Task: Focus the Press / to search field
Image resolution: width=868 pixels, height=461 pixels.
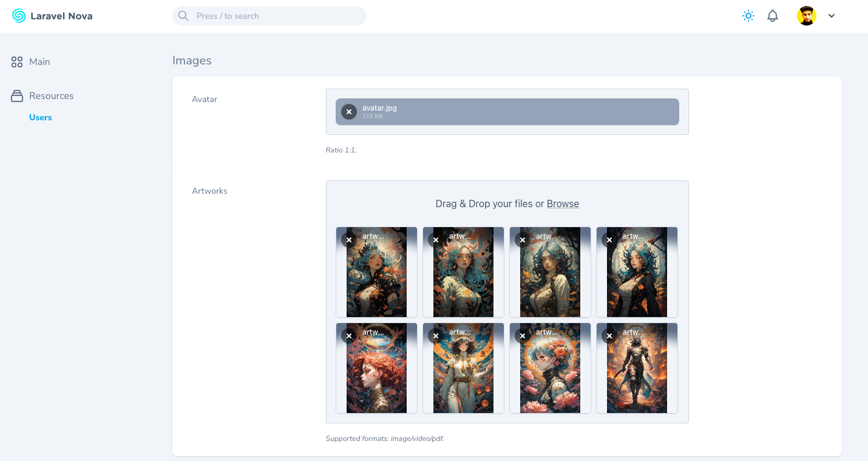Action: click(270, 16)
